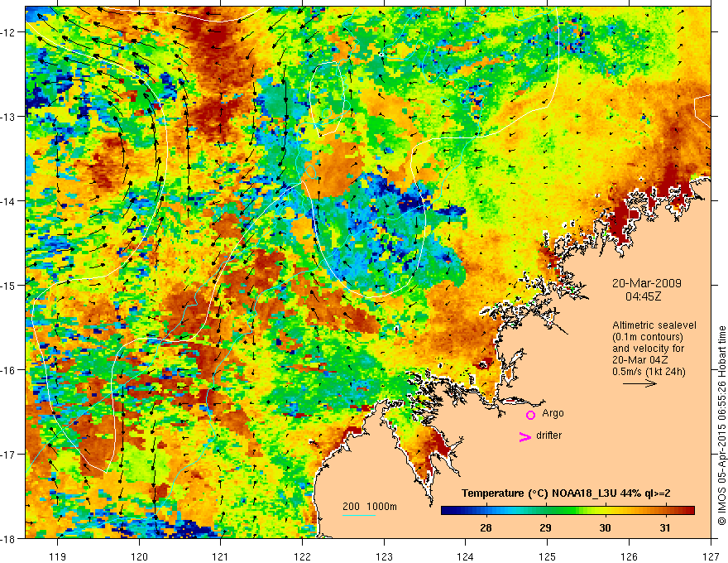Click the 'Temperature (°C) NOAA18_L3U 44% ql>=2' title
The width and height of the screenshot is (728, 563).
pyautogui.click(x=566, y=493)
